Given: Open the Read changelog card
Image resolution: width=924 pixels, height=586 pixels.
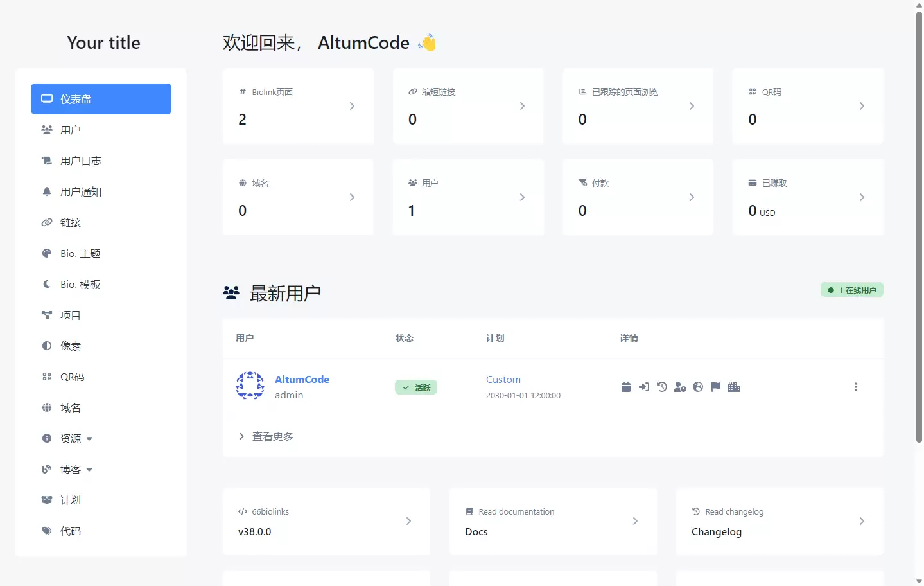Looking at the screenshot, I should click(780, 521).
